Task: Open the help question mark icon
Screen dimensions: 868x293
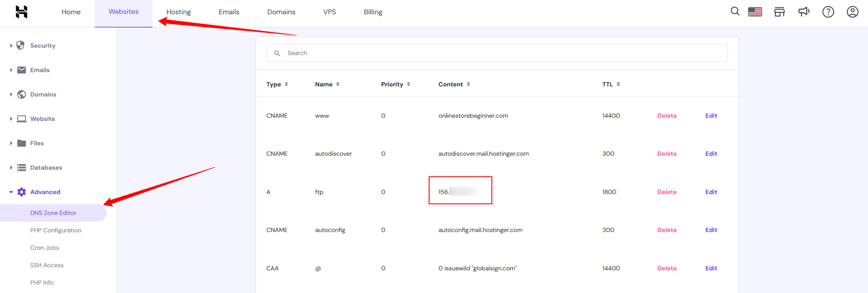Action: coord(828,12)
